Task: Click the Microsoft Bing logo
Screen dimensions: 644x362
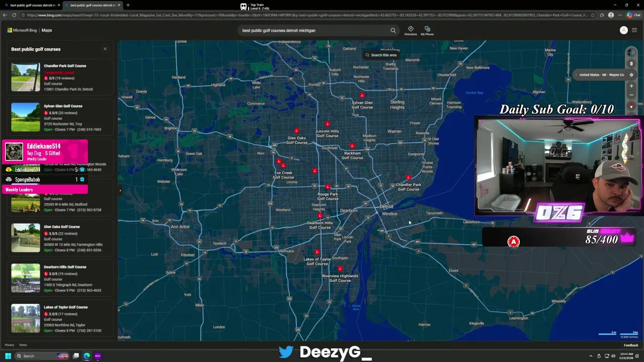Action: 22,30
